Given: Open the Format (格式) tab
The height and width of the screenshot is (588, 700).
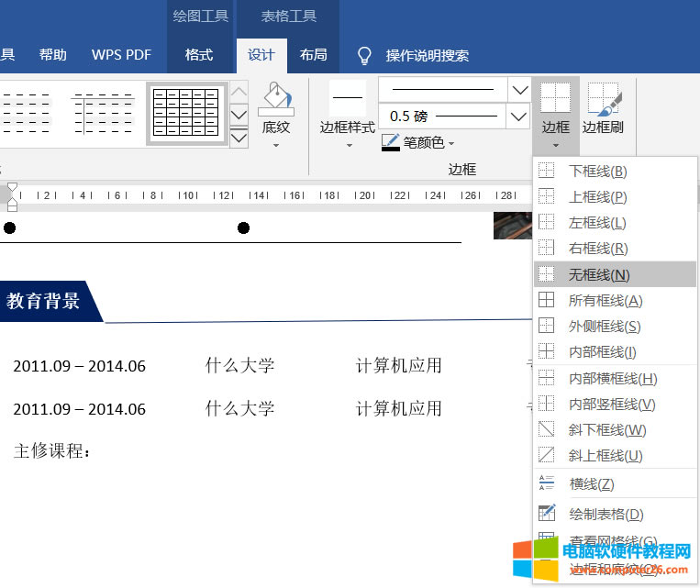Looking at the screenshot, I should 199,55.
